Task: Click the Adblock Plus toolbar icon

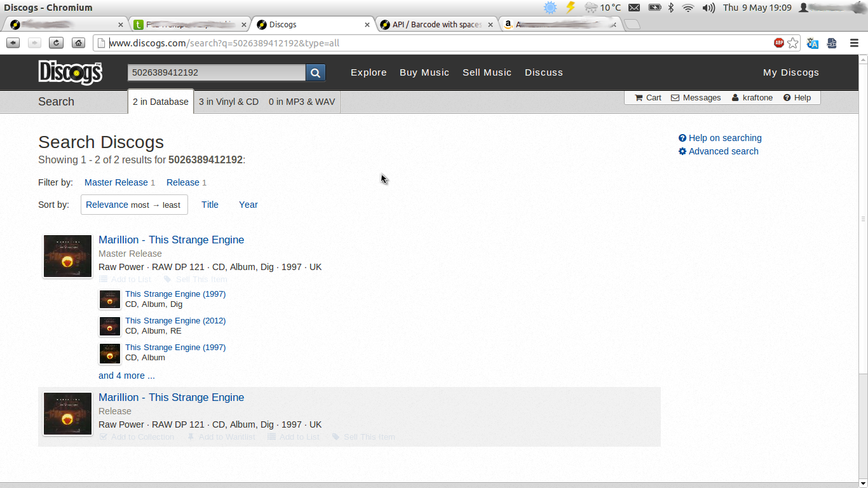Action: [x=780, y=43]
